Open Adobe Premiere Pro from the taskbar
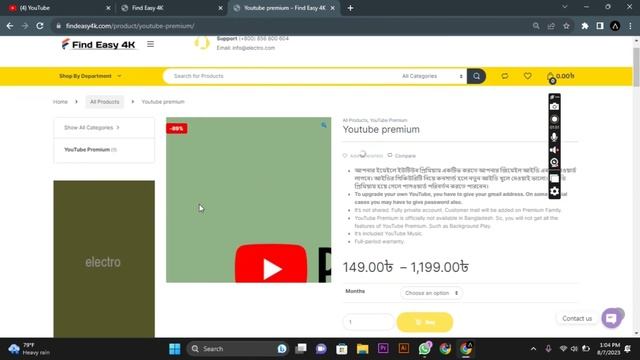The height and width of the screenshot is (360, 640). tap(383, 348)
